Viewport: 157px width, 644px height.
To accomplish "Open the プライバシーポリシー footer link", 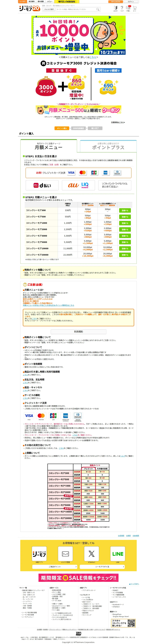I will 55,629.
